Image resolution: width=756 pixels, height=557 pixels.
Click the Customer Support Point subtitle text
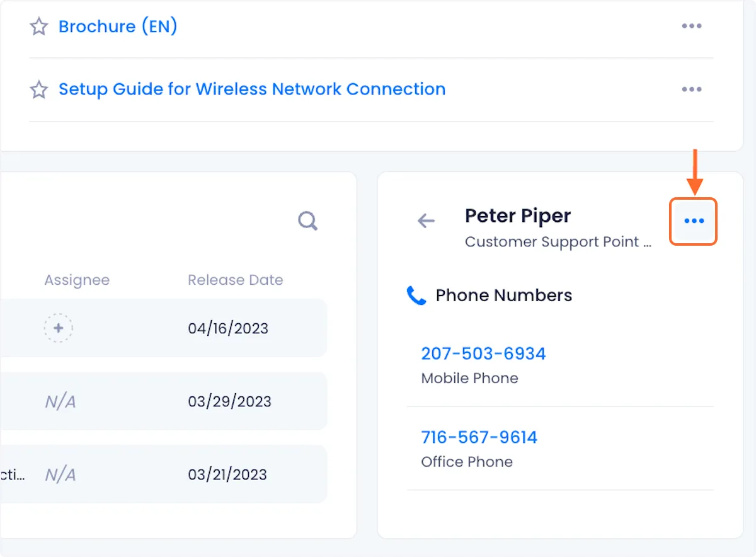point(558,242)
